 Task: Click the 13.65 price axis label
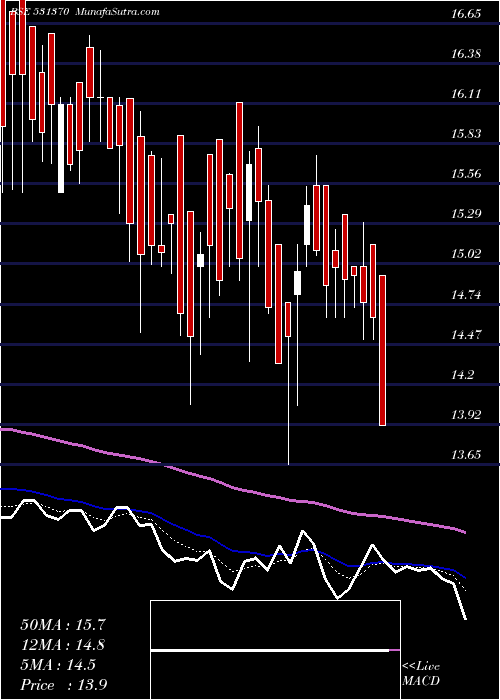466,455
